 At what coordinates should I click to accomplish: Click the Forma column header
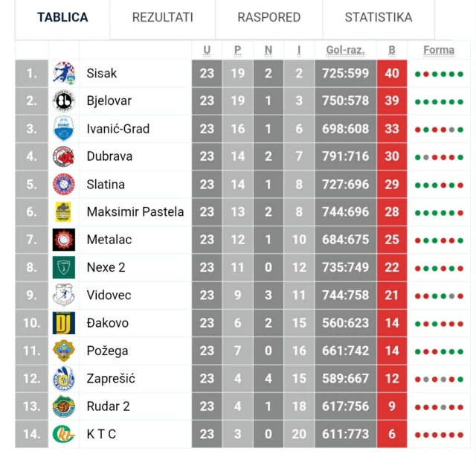point(439,51)
